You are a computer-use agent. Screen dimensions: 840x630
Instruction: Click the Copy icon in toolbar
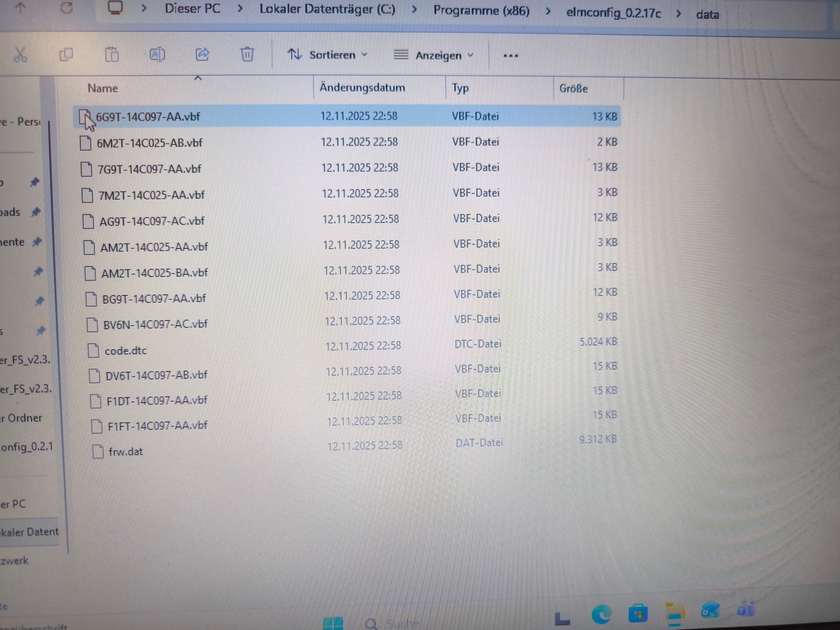click(x=66, y=55)
